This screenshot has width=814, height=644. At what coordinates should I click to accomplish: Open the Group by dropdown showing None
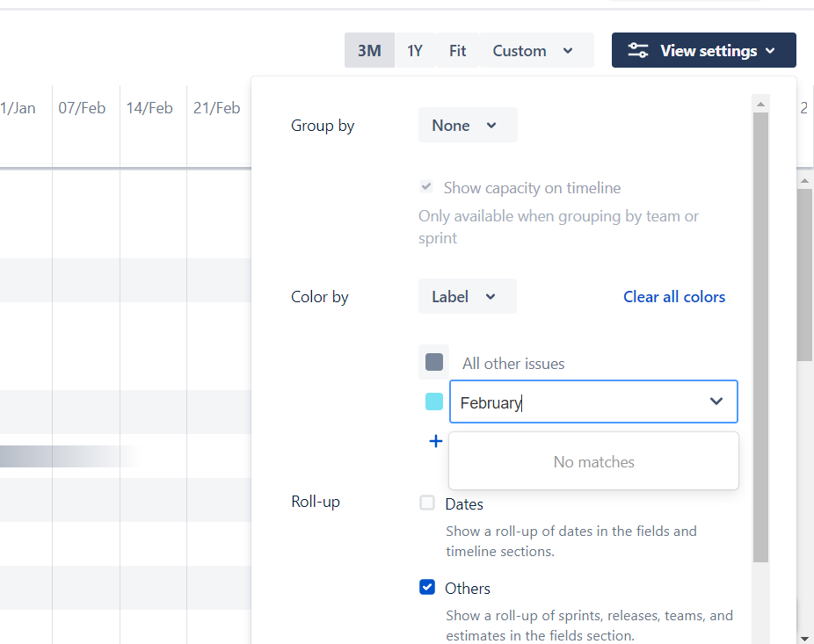tap(467, 125)
